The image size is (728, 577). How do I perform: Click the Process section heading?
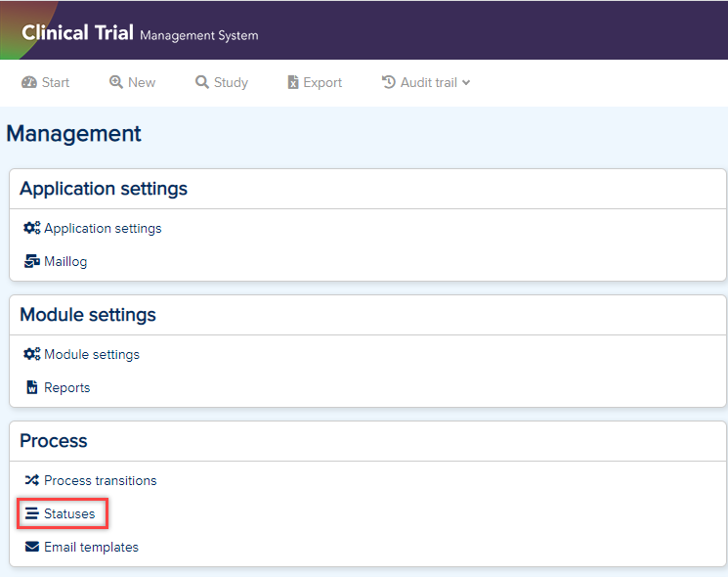pos(54,440)
